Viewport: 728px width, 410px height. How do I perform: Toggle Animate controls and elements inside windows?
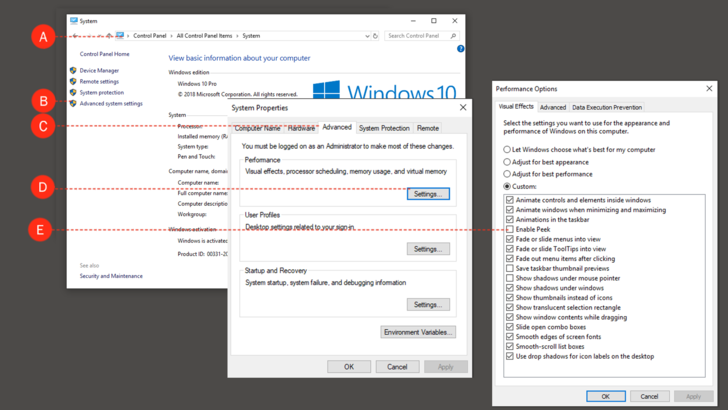coord(510,200)
